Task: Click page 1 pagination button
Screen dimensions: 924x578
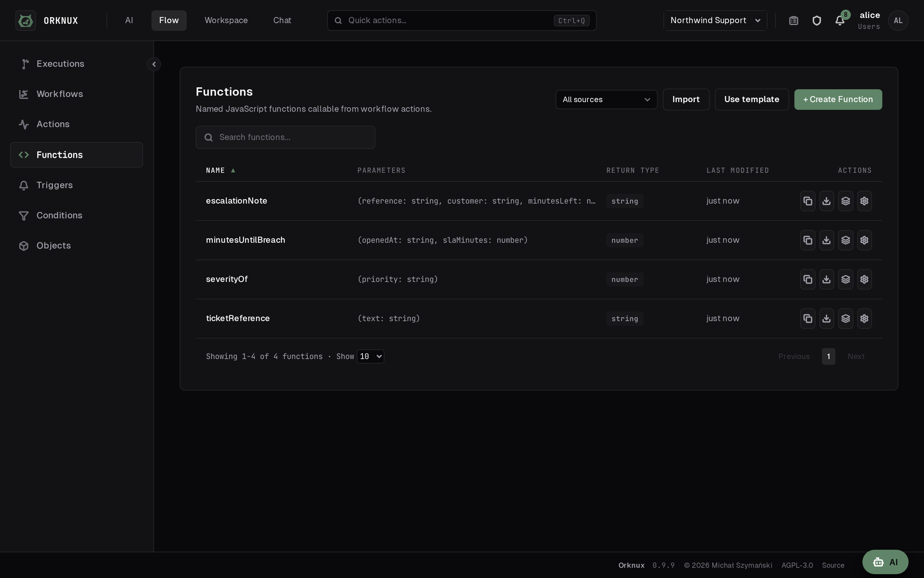Action: [x=828, y=356]
